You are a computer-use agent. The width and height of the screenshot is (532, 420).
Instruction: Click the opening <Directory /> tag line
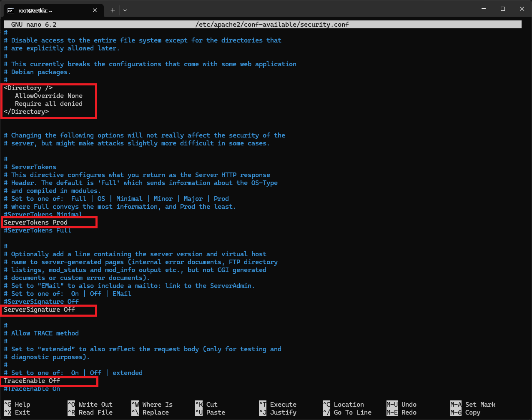[28, 88]
